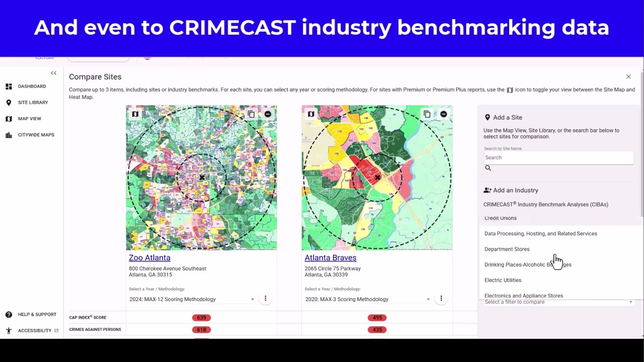This screenshot has width=644, height=362.
Task: Open Atlanta Braves year/methodology dropdown
Action: click(x=368, y=299)
